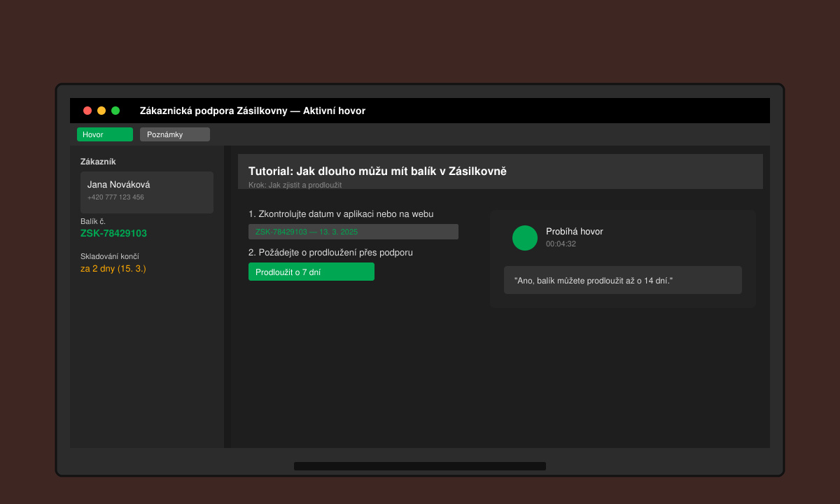Click the Prodloužit o 7 dní button
Image resolution: width=840 pixels, height=504 pixels.
tap(311, 272)
